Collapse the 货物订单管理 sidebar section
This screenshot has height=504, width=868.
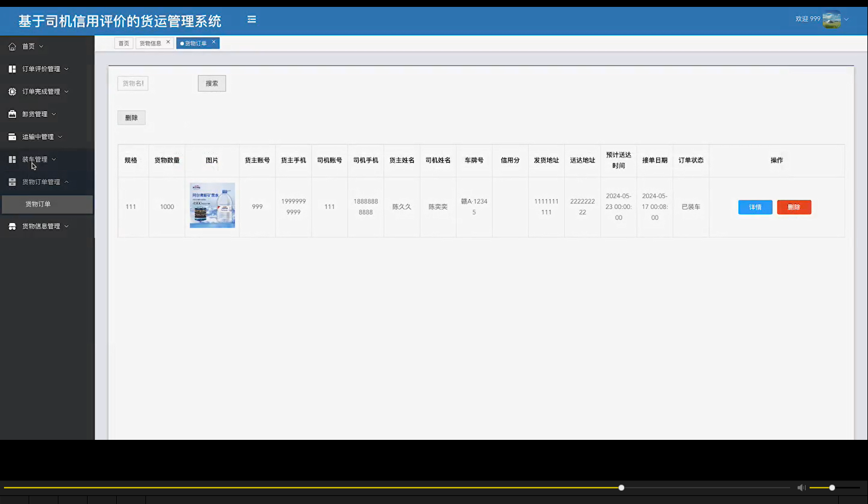[65, 182]
